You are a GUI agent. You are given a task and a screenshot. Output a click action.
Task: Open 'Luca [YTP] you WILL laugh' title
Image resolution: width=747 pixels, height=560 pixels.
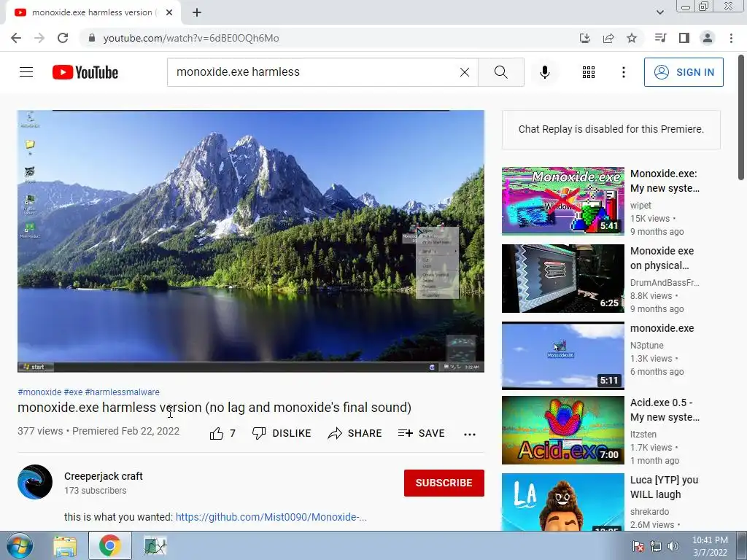(664, 487)
